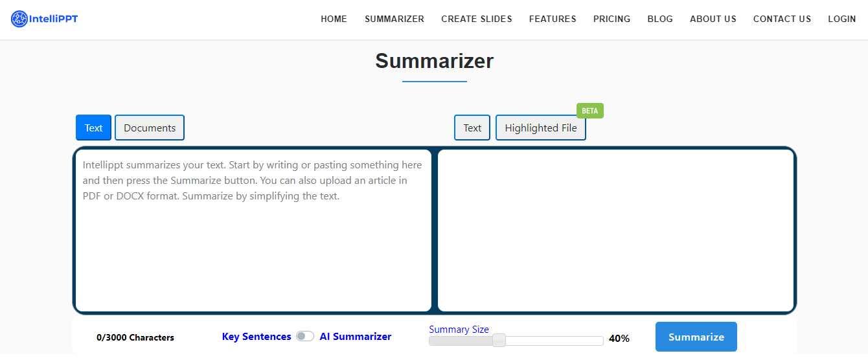Visit the BLOG link
The height and width of the screenshot is (360, 868).
coord(659,19)
